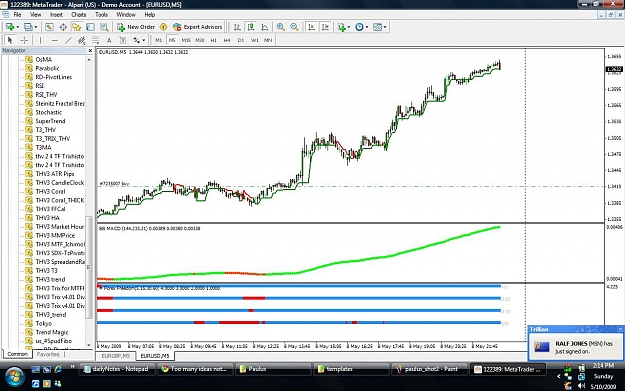The width and height of the screenshot is (625, 391).
Task: Open the New Chart toolbar icon
Action: (10, 27)
